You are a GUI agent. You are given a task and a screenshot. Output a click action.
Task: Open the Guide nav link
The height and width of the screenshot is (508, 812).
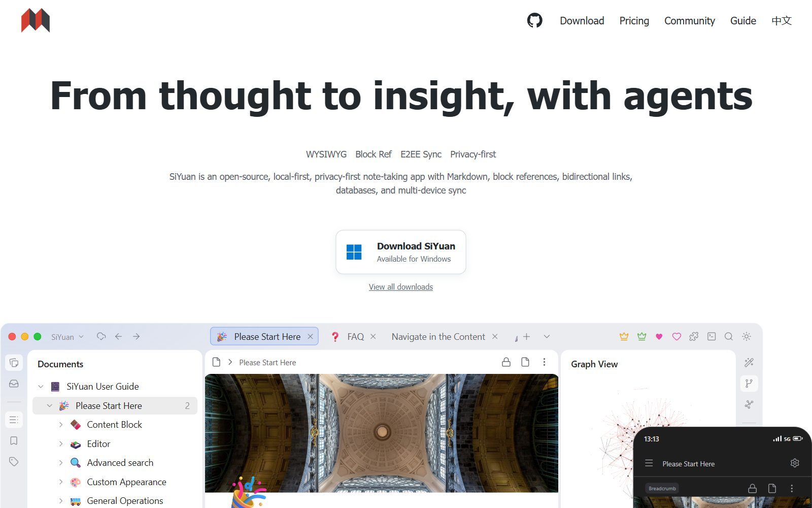[x=743, y=21]
